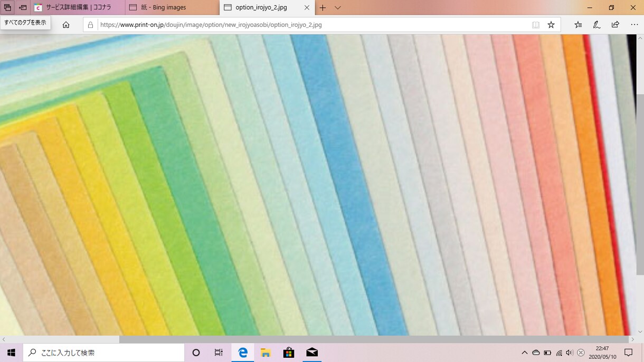Open the favorites hub
The image size is (644, 362).
[x=578, y=25]
